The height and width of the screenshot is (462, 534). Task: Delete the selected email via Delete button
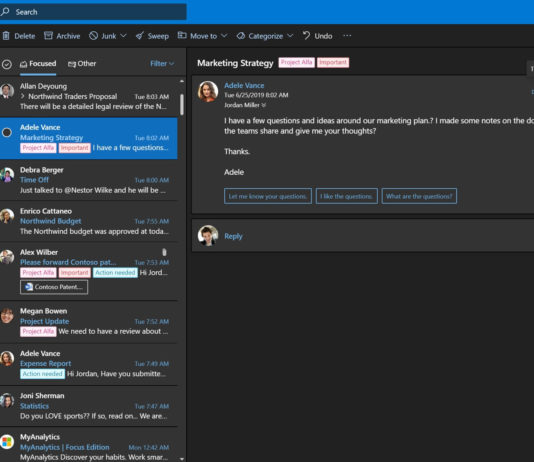click(19, 36)
